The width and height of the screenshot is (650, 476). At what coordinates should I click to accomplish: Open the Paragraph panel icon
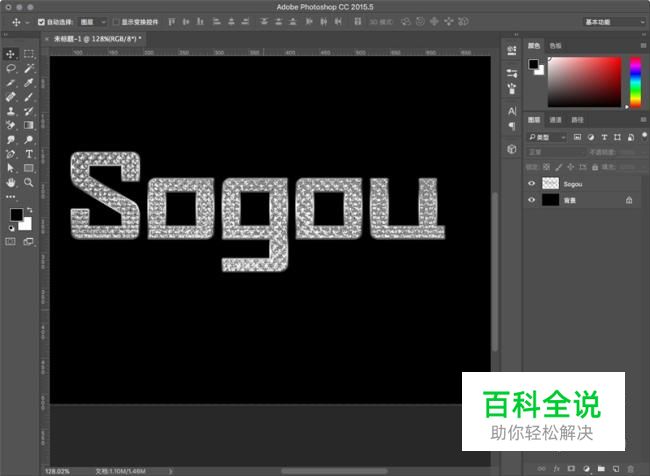point(512,126)
